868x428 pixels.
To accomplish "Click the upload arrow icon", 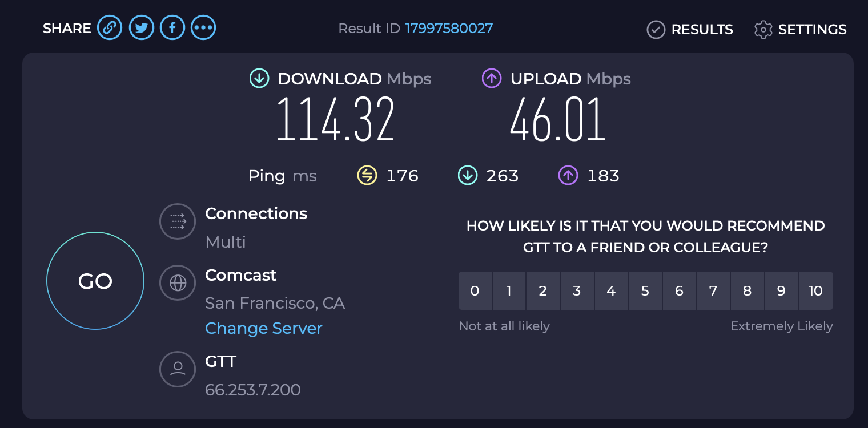I will point(492,78).
